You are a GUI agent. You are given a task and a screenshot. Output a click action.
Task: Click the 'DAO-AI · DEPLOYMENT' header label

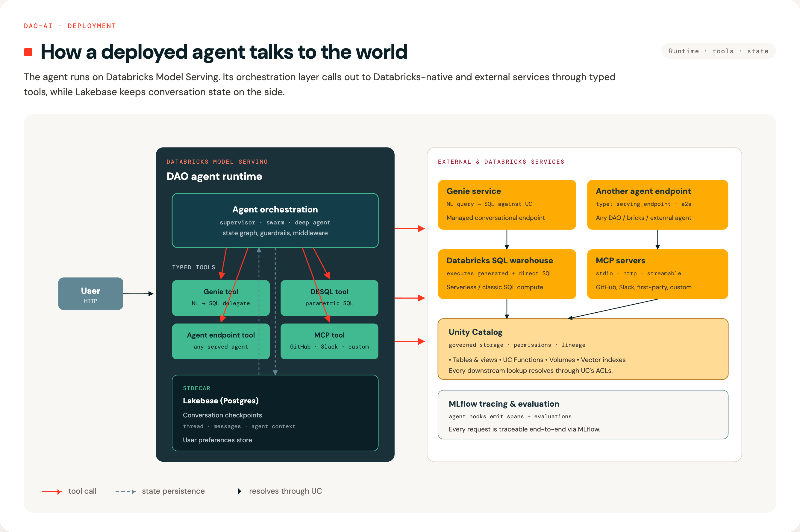point(70,26)
